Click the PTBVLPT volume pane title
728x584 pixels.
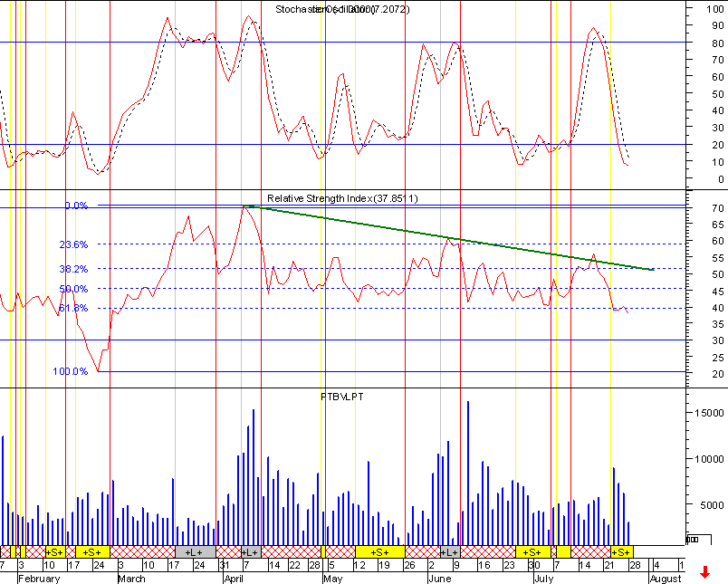(x=342, y=397)
